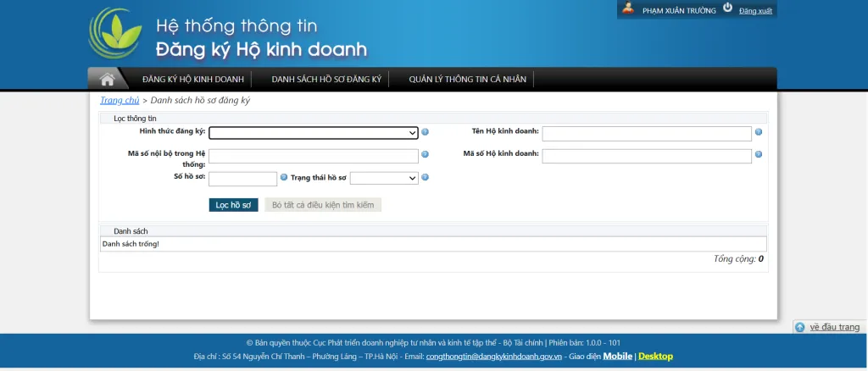Focus the Số hồ sơ input field

242,179
